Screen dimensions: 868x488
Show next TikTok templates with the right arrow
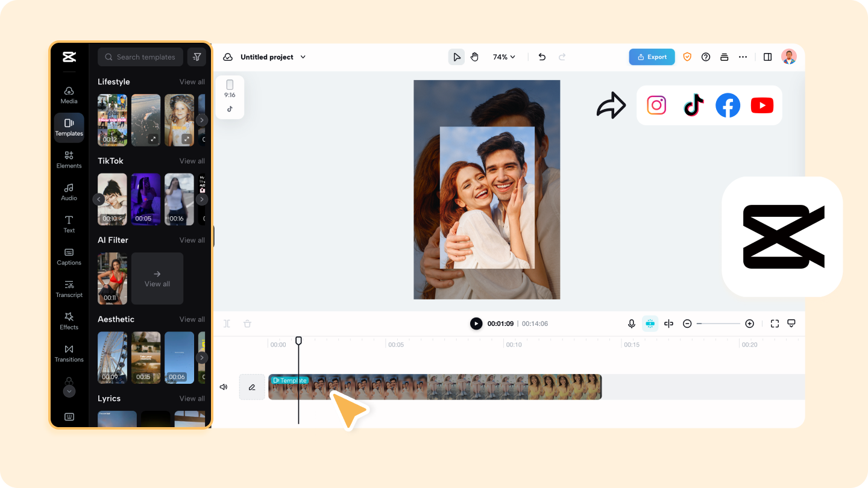tap(202, 199)
